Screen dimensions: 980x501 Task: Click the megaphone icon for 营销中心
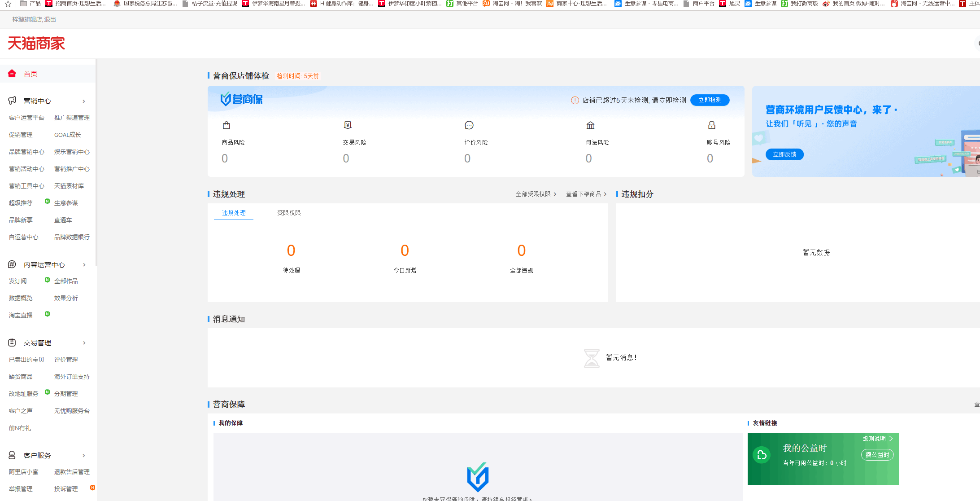click(12, 101)
